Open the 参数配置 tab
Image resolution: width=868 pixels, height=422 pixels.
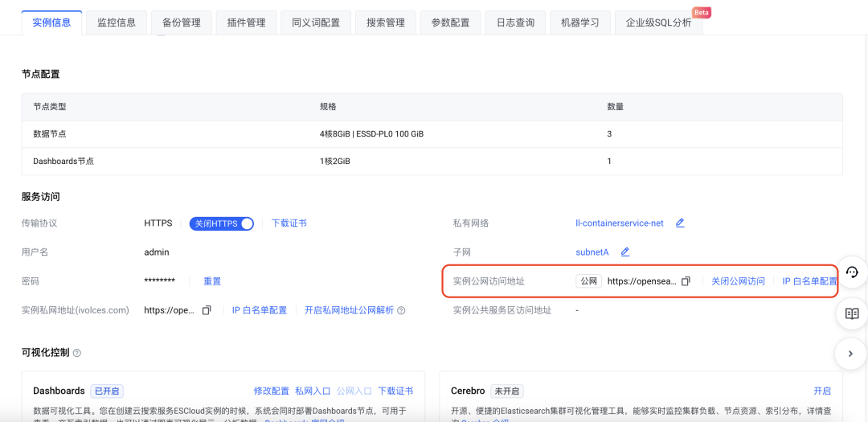(450, 23)
